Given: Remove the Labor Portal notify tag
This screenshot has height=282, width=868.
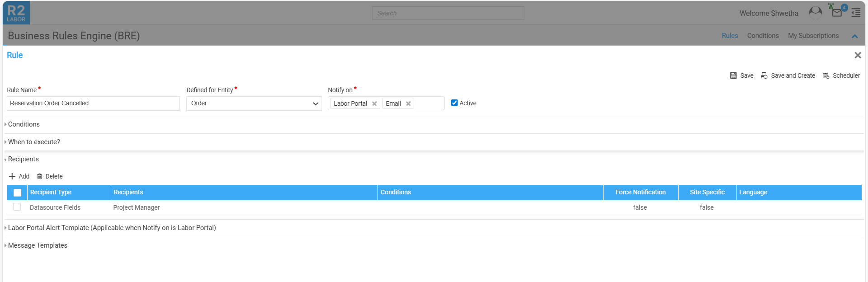Looking at the screenshot, I should point(374,103).
